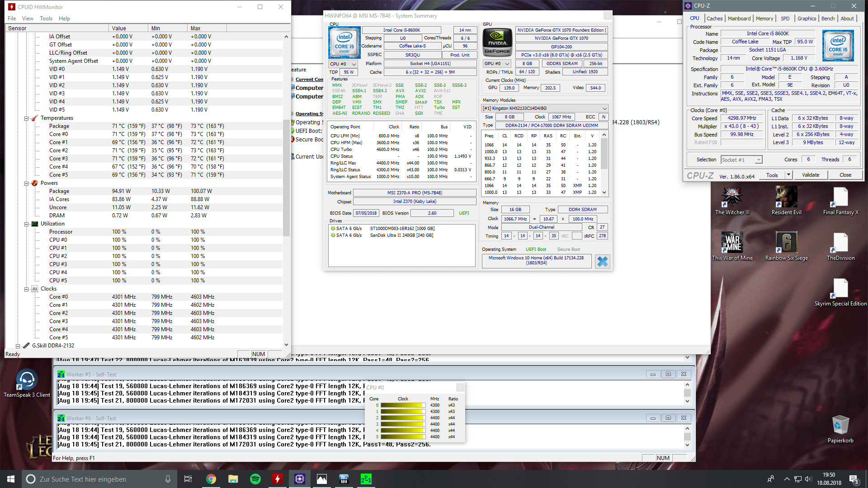Minimize the Worker #6 Self-Test window

[652, 418]
